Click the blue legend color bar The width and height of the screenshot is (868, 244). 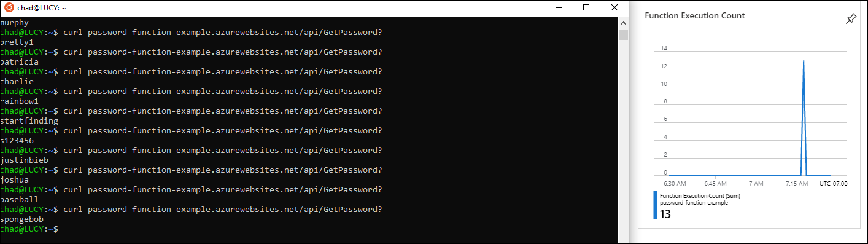pyautogui.click(x=655, y=205)
